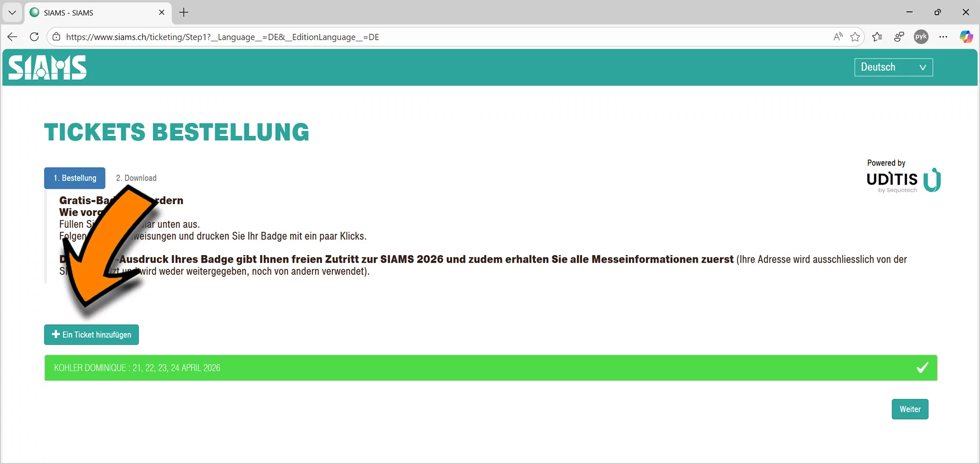The height and width of the screenshot is (464, 980).
Task: Reload the page with refresh icon
Action: click(34, 37)
